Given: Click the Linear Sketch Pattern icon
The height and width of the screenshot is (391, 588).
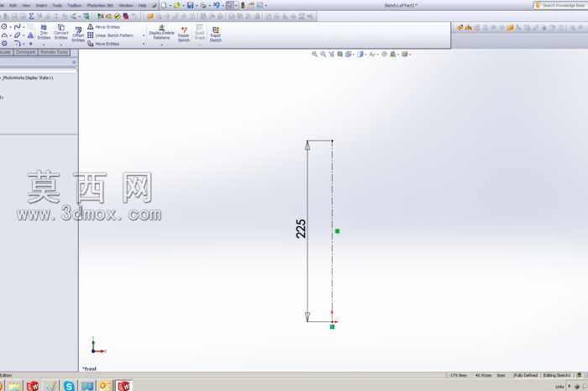Looking at the screenshot, I should 91,35.
